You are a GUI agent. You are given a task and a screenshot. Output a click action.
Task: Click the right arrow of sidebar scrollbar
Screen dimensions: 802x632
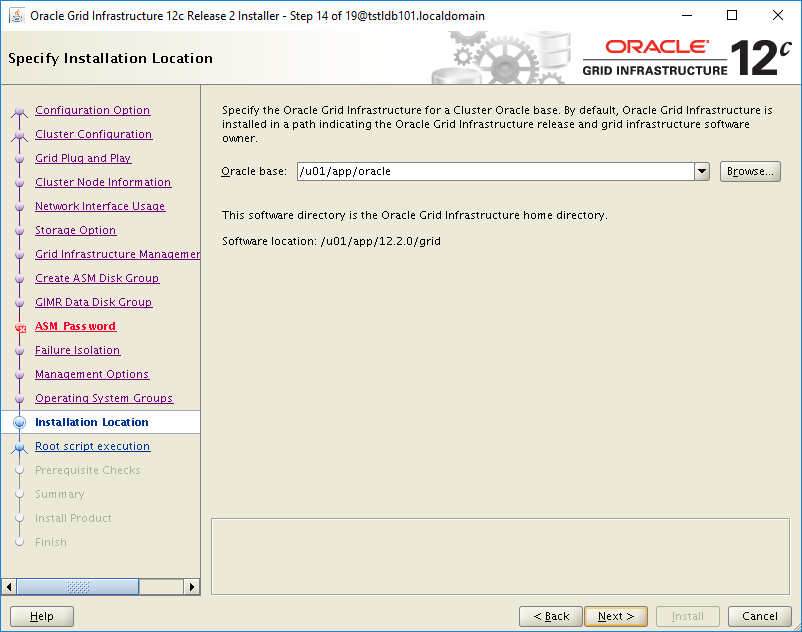click(x=191, y=586)
